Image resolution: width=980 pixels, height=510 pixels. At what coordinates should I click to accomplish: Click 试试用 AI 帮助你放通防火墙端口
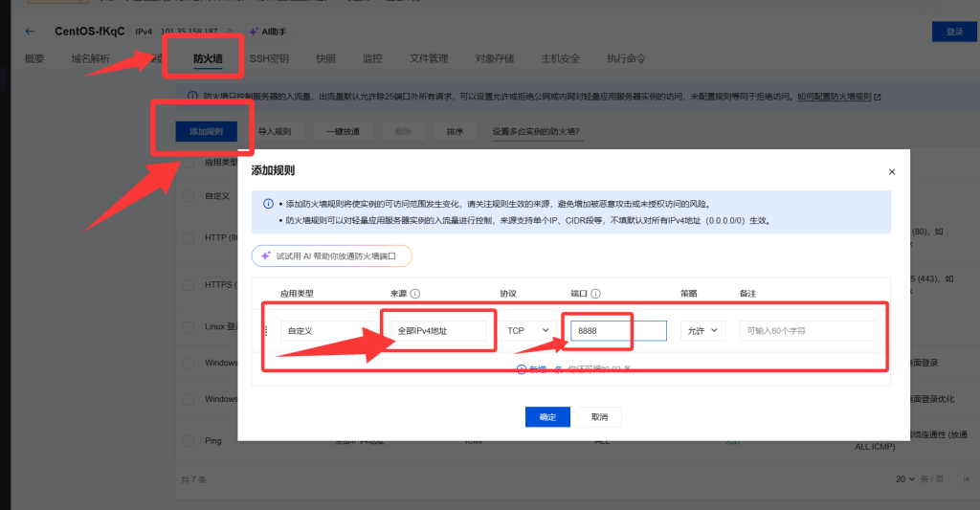click(x=332, y=255)
